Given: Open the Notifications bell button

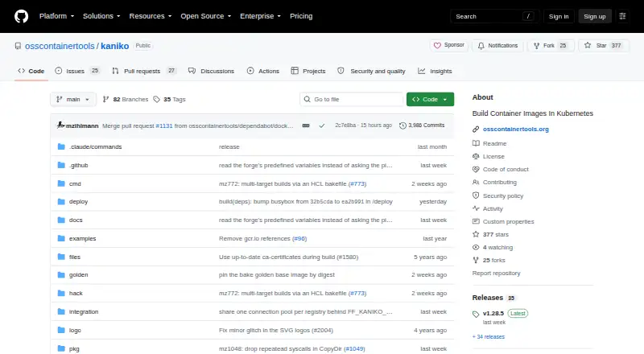Looking at the screenshot, I should click(x=497, y=46).
